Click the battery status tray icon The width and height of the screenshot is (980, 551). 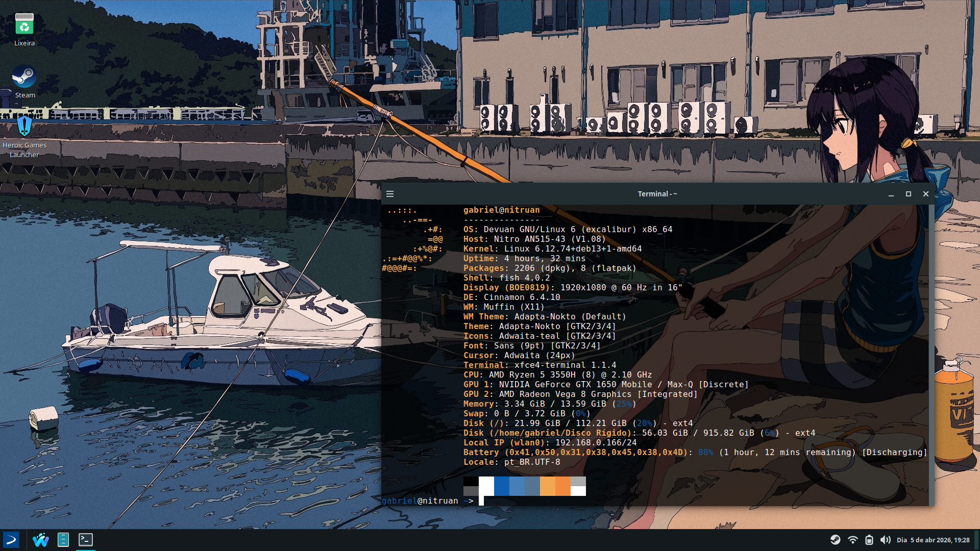point(869,540)
